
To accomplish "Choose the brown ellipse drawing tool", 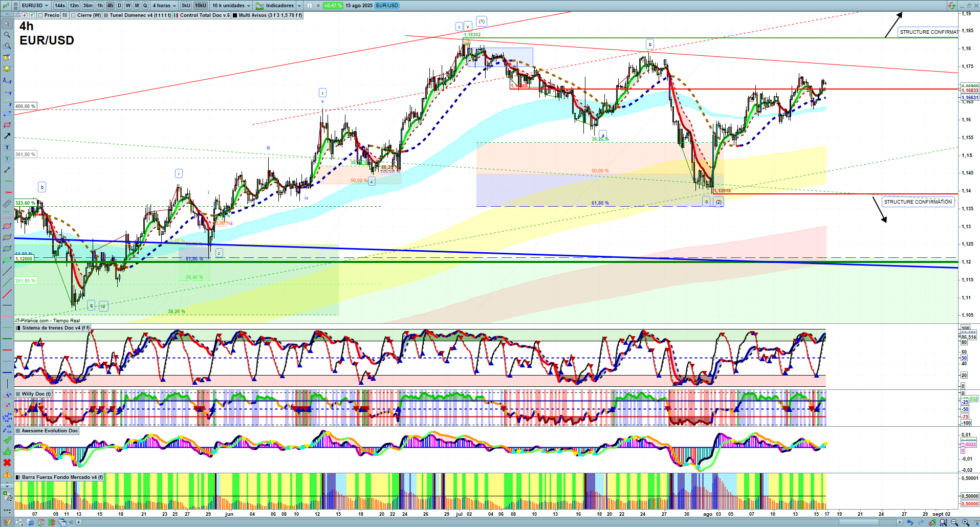I will 7,237.
